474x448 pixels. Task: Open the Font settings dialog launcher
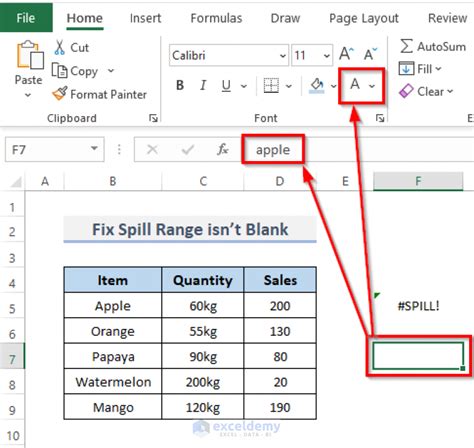pos(380,118)
